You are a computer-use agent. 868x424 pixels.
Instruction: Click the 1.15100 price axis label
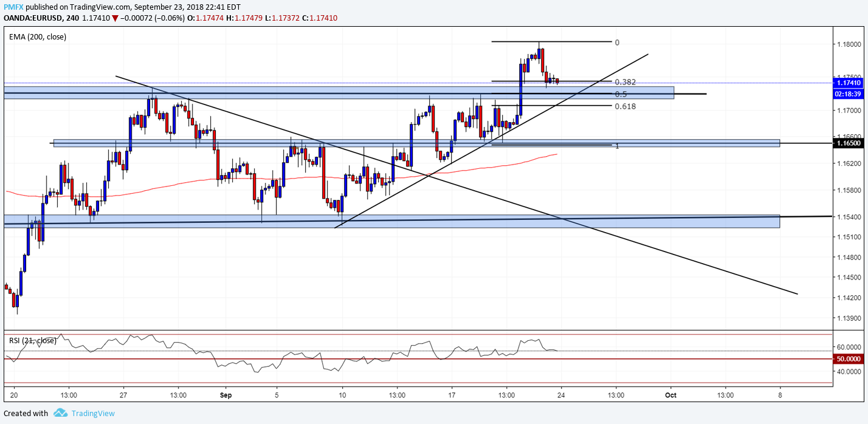point(849,238)
